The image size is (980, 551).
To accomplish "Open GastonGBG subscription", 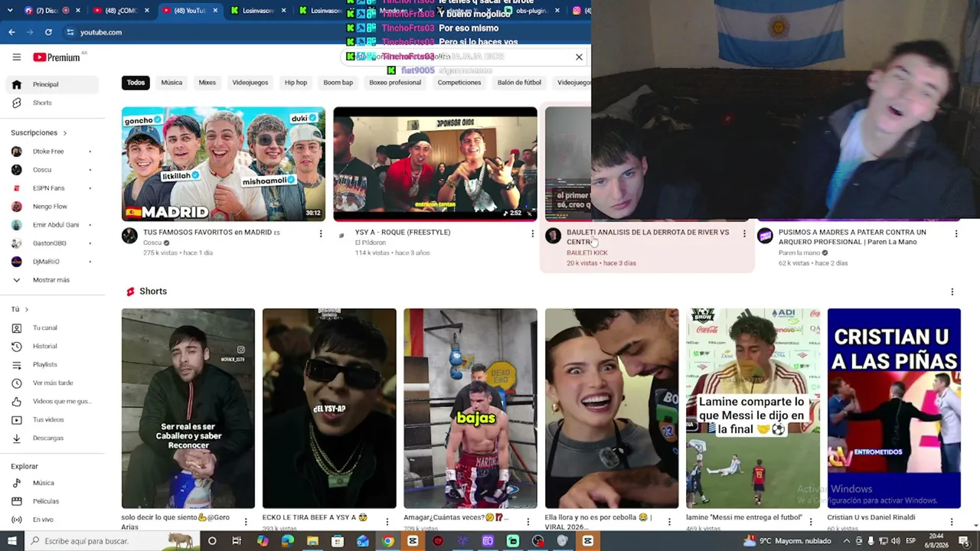I will 51,243.
